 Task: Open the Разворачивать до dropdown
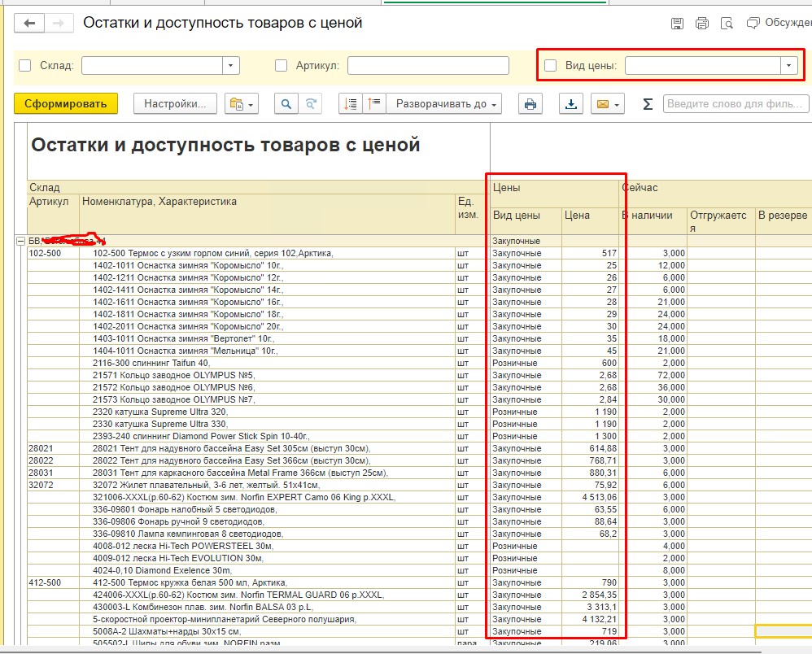pyautogui.click(x=444, y=104)
